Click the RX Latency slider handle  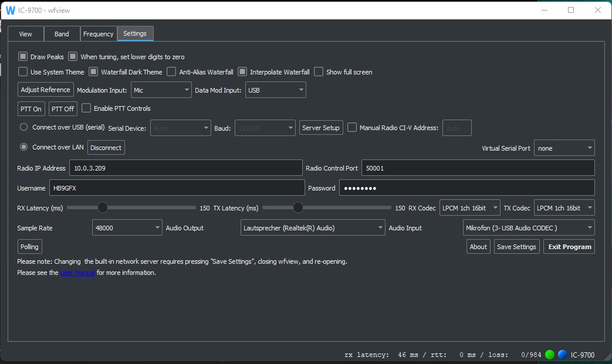tap(103, 207)
